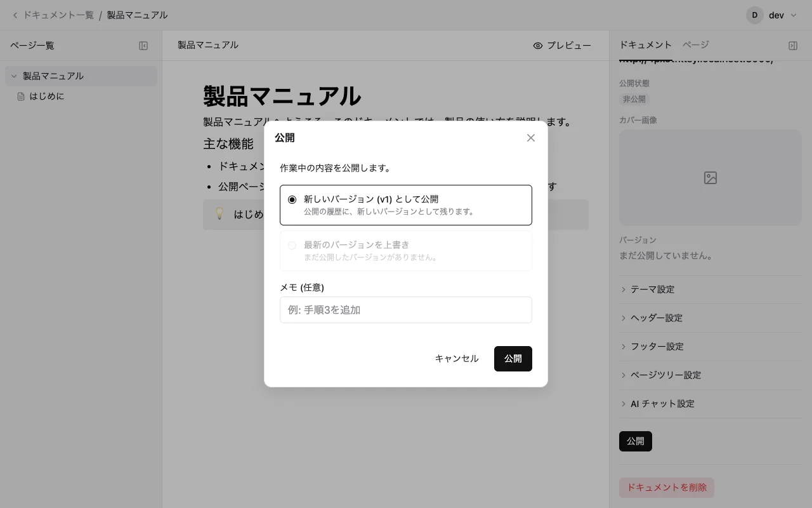The width and height of the screenshot is (812, 508).
Task: Collapse the right settings panel icon
Action: tap(793, 46)
